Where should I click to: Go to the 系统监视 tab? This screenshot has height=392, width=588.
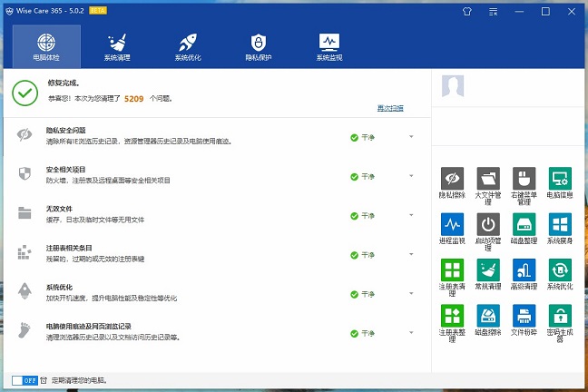click(x=329, y=46)
